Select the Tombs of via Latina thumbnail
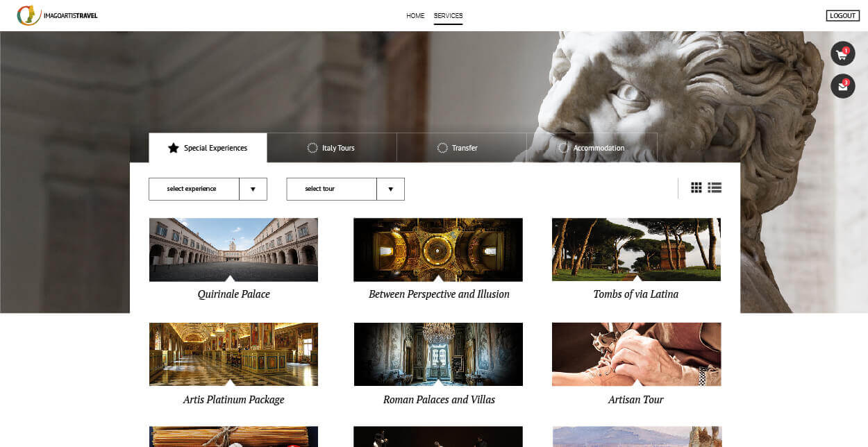Viewport: 868px width, 447px height. point(636,249)
